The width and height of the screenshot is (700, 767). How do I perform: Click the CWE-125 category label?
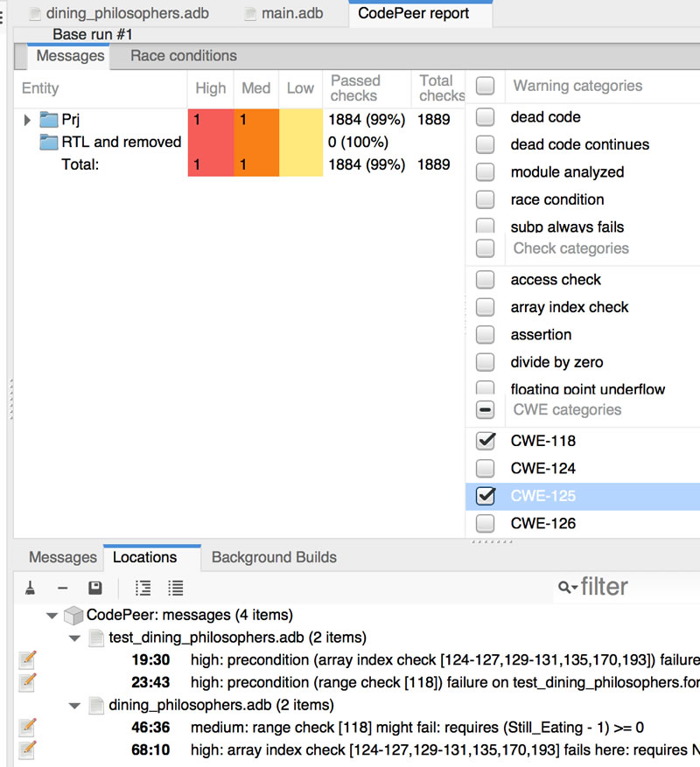tap(542, 496)
